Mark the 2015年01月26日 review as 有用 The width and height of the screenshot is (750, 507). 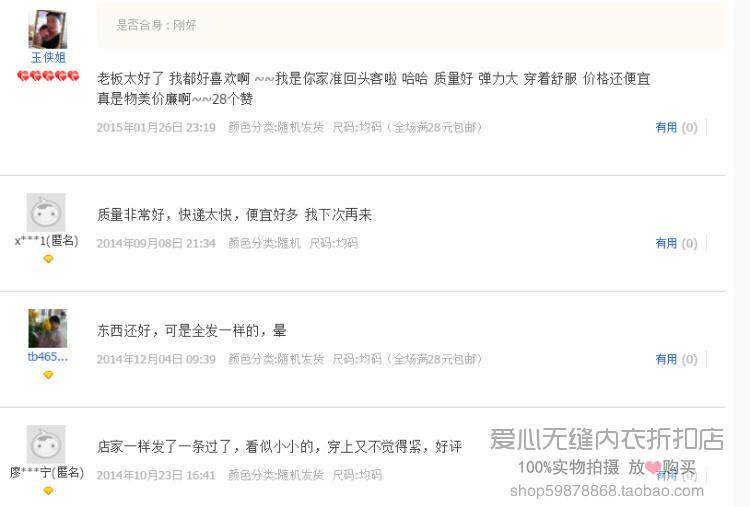pyautogui.click(x=666, y=127)
